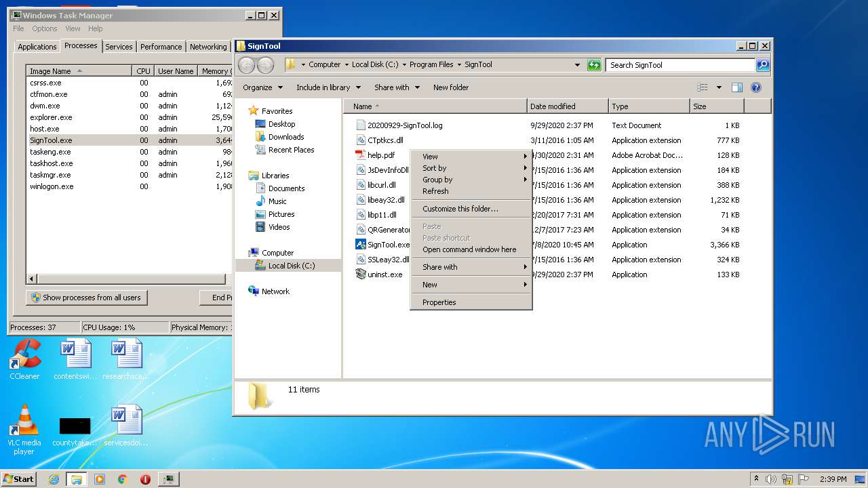Click the Explorer search magnifier icon
The width and height of the screenshot is (868, 488).
pyautogui.click(x=763, y=65)
